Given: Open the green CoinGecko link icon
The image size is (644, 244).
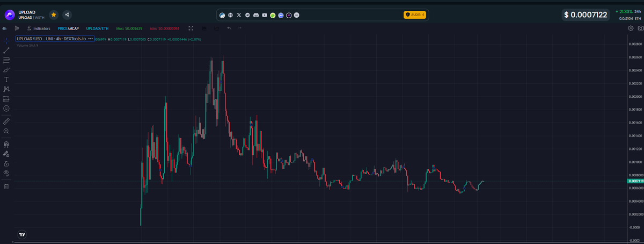Looking at the screenshot, I should coord(273,15).
